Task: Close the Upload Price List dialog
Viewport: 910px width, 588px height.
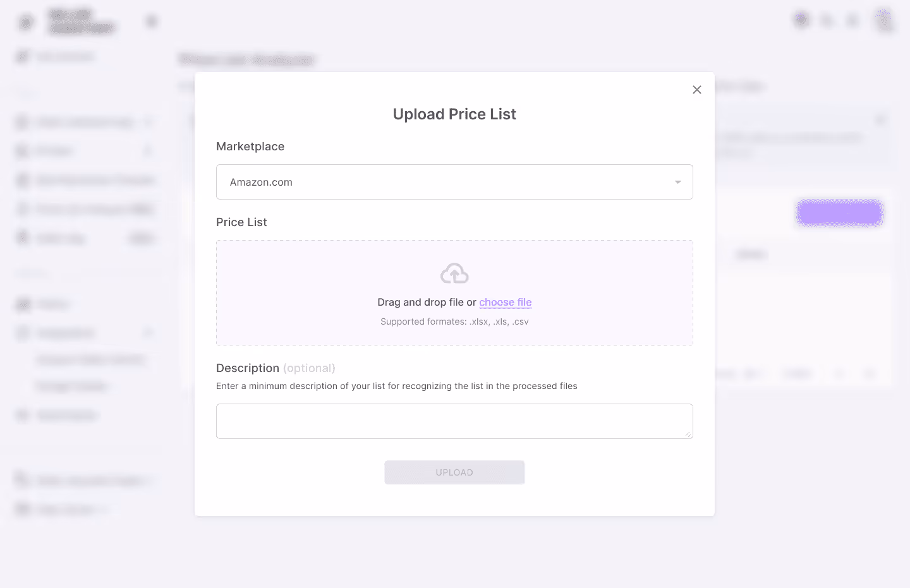Action: (697, 90)
